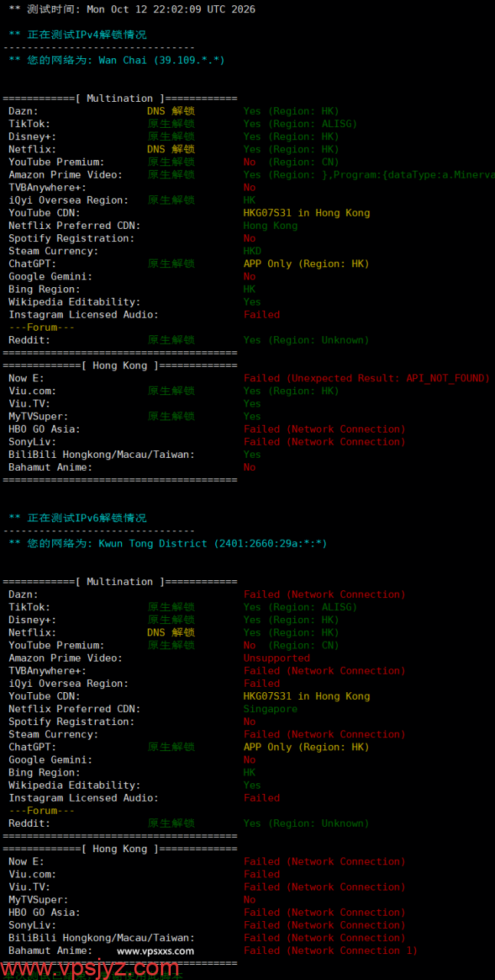495x980 pixels.
Task: Click the 'Unsupported' Amazon Prime Video result
Action: coord(277,658)
